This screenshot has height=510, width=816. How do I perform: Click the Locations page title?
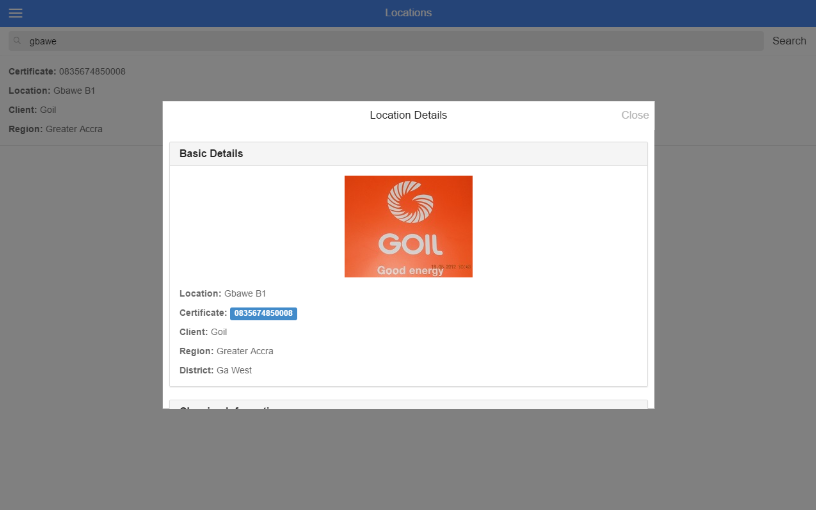click(409, 12)
